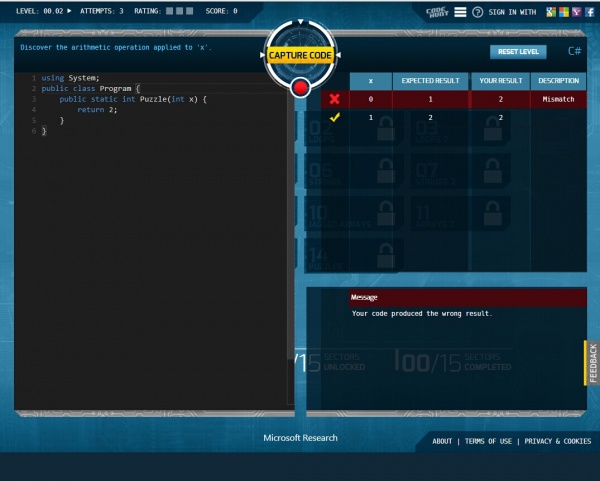600x481 pixels.
Task: Click the yellow checkmark in passing row
Action: pos(335,117)
